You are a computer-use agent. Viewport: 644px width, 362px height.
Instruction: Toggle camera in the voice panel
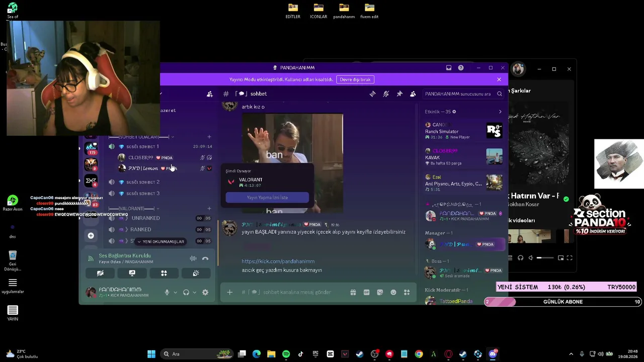click(100, 273)
